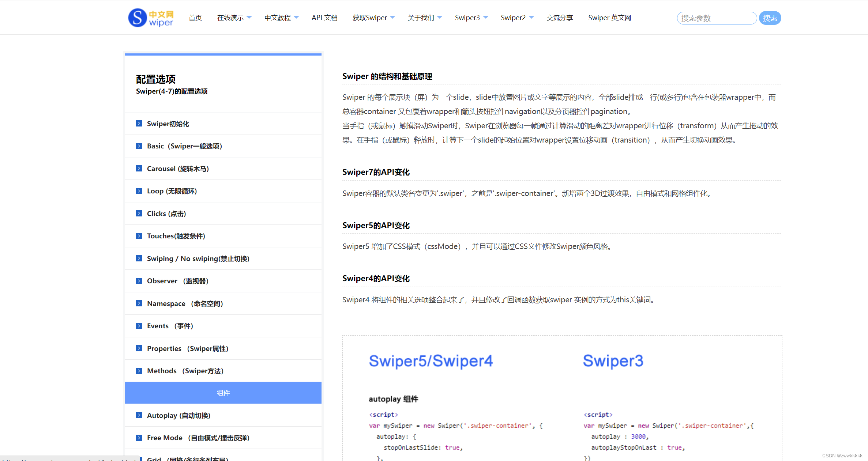Go to the 首页 menu item
Screen dimensions: 868x461
click(x=195, y=18)
